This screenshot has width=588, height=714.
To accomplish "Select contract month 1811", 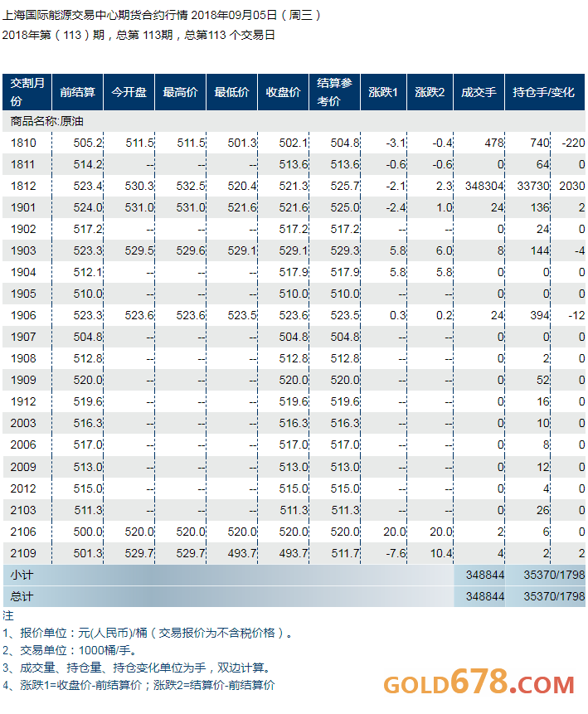I will [x=23, y=164].
